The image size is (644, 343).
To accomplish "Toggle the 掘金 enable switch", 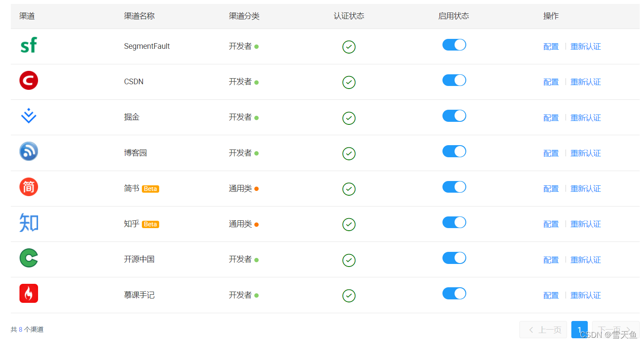I will click(x=454, y=116).
